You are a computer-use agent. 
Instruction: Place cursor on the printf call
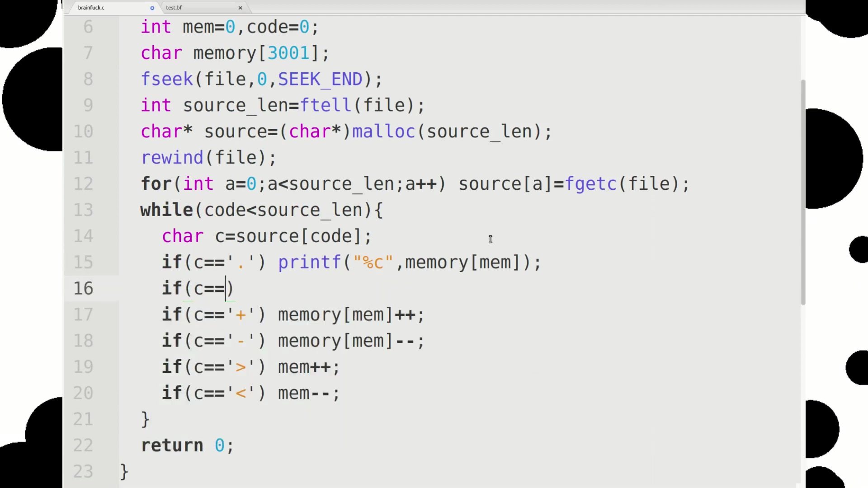pyautogui.click(x=309, y=263)
